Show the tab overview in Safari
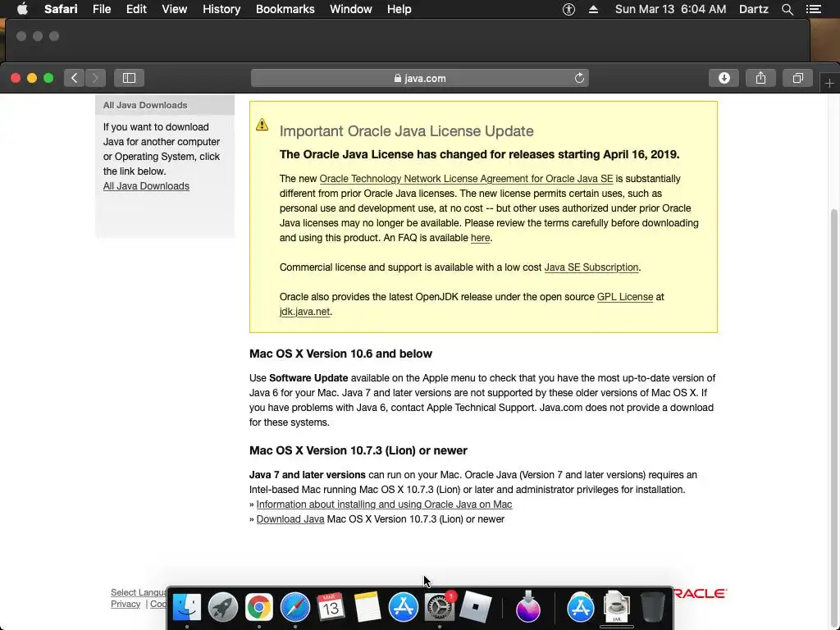Viewport: 840px width, 630px height. [x=797, y=78]
